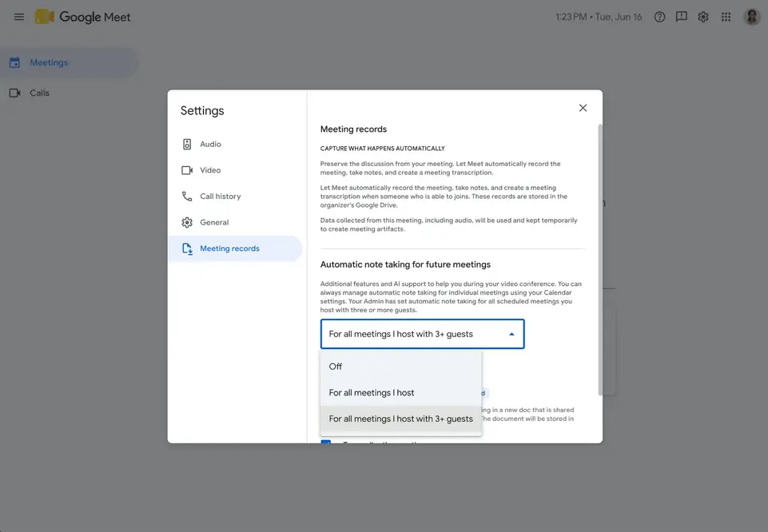
Task: Click the Video camera icon in Settings
Action: coord(187,170)
